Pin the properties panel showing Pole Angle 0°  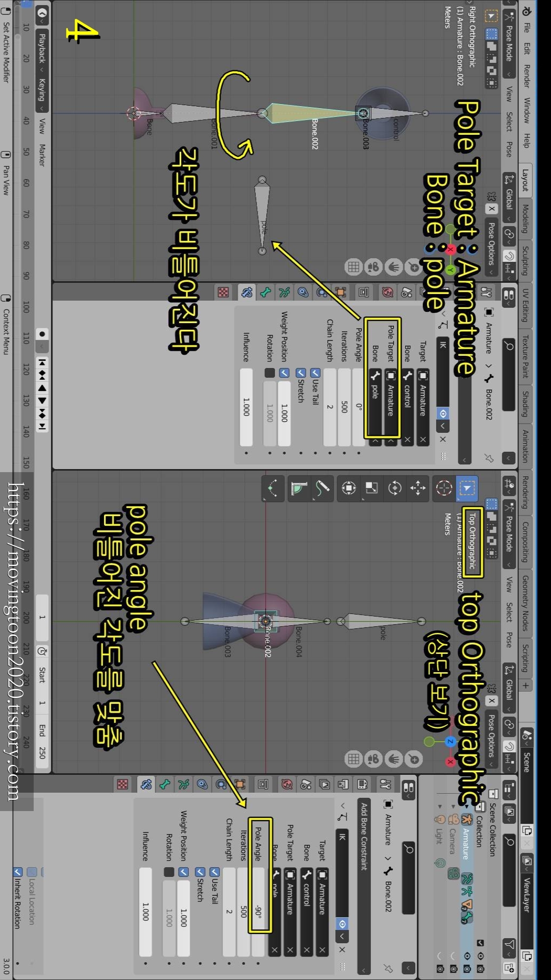pyautogui.click(x=489, y=458)
